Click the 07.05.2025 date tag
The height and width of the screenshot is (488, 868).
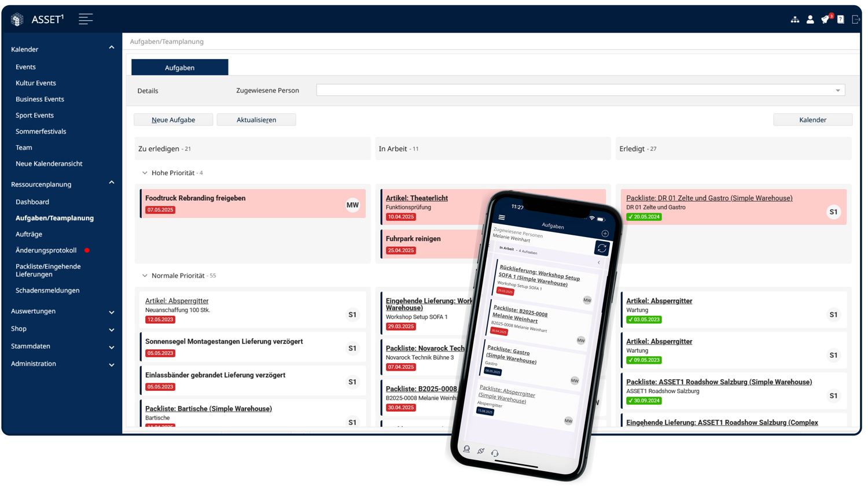pyautogui.click(x=160, y=210)
